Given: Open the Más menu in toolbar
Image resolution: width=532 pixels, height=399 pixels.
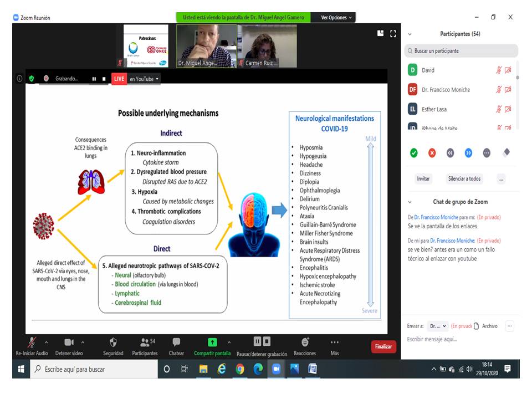Looking at the screenshot, I should [x=334, y=342].
